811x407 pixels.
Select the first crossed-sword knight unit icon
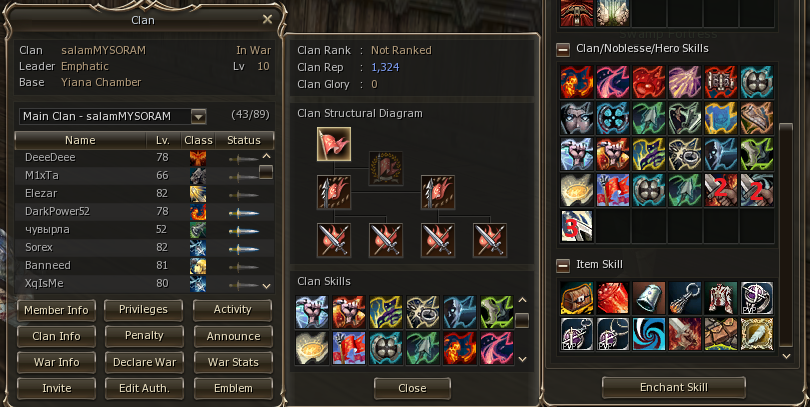click(334, 240)
